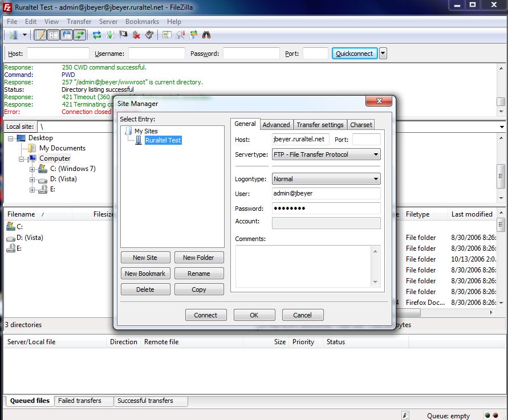508x420 pixels.
Task: Click the OK button in Site Manager
Action: click(x=254, y=315)
